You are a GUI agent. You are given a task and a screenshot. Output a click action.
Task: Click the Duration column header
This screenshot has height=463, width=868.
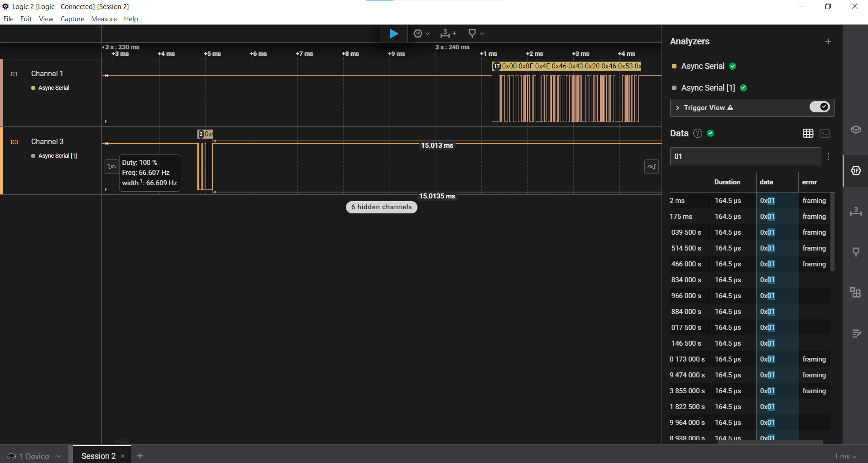pyautogui.click(x=727, y=182)
